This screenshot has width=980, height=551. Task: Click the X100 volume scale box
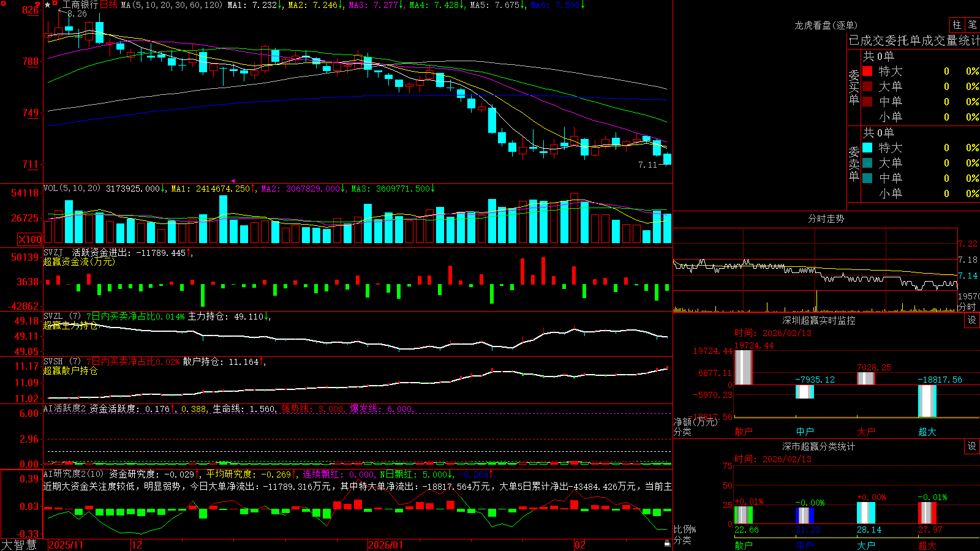pyautogui.click(x=30, y=239)
